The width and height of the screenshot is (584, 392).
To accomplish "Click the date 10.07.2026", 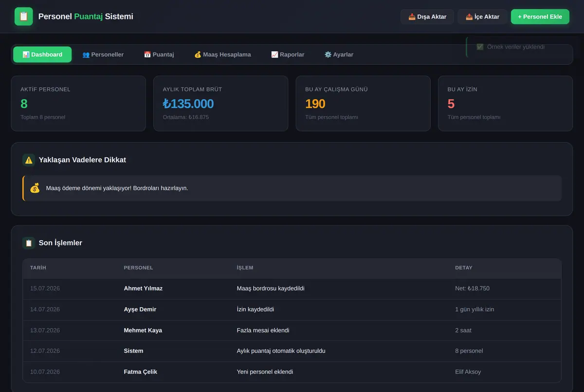I will (45, 372).
